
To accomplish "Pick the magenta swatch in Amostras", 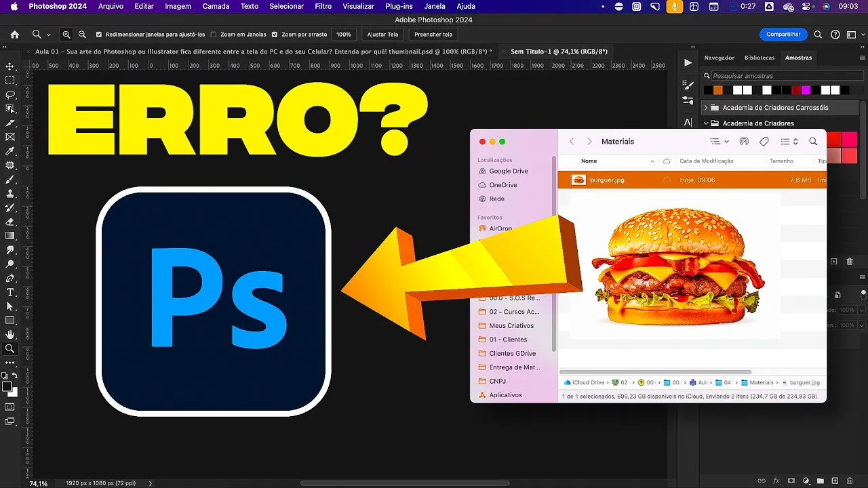I will [806, 90].
